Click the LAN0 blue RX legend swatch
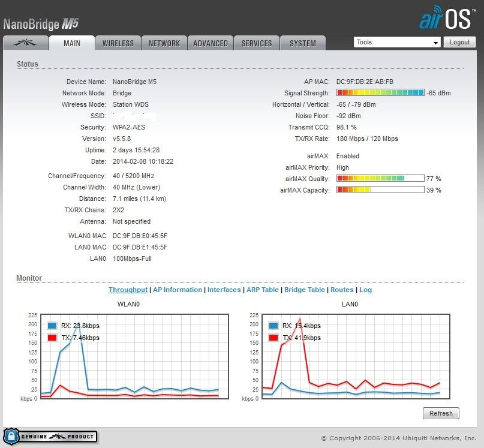The image size is (484, 448). click(x=273, y=326)
